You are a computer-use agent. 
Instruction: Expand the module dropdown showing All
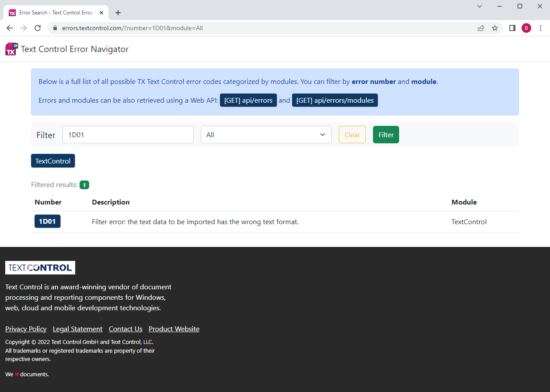coord(266,135)
